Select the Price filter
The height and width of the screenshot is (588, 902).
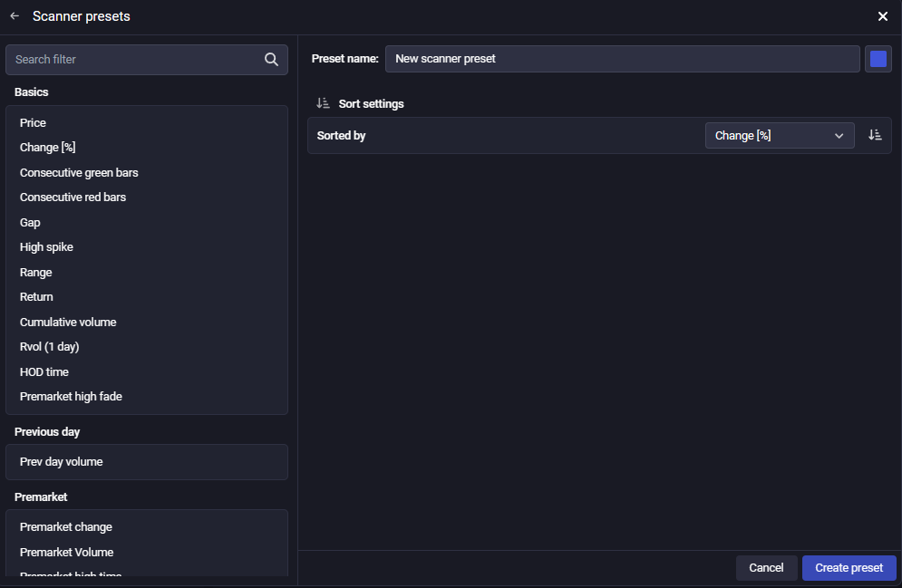click(x=33, y=123)
